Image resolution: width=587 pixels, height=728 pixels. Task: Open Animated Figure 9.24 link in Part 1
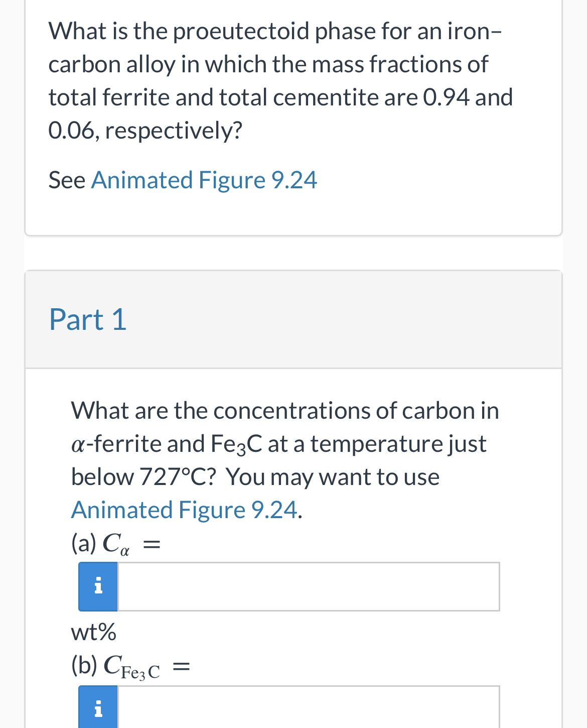pyautogui.click(x=185, y=510)
